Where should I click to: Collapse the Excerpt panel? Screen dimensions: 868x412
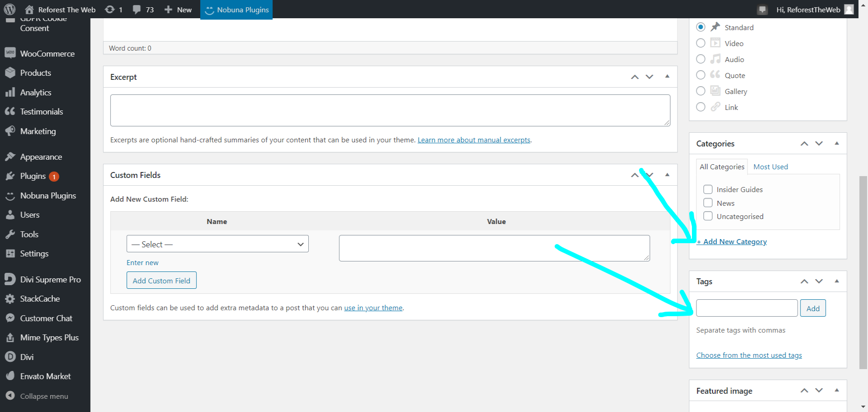click(x=667, y=76)
